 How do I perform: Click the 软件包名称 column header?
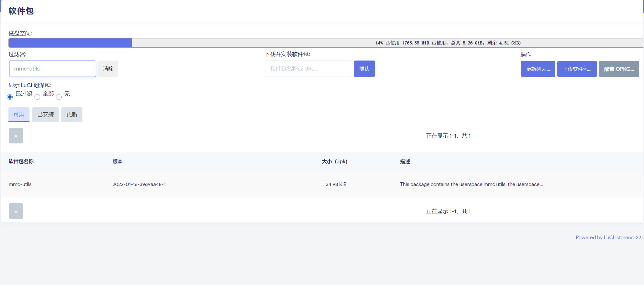[x=21, y=161]
